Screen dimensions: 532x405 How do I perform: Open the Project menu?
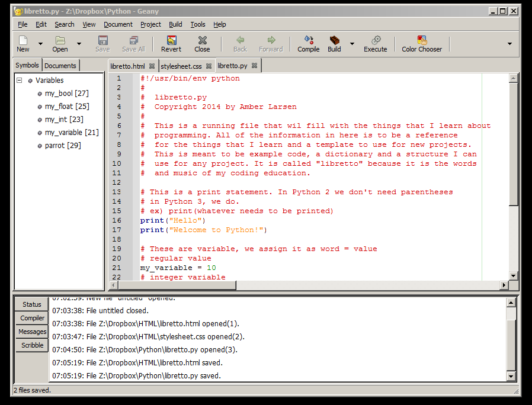[150, 24]
